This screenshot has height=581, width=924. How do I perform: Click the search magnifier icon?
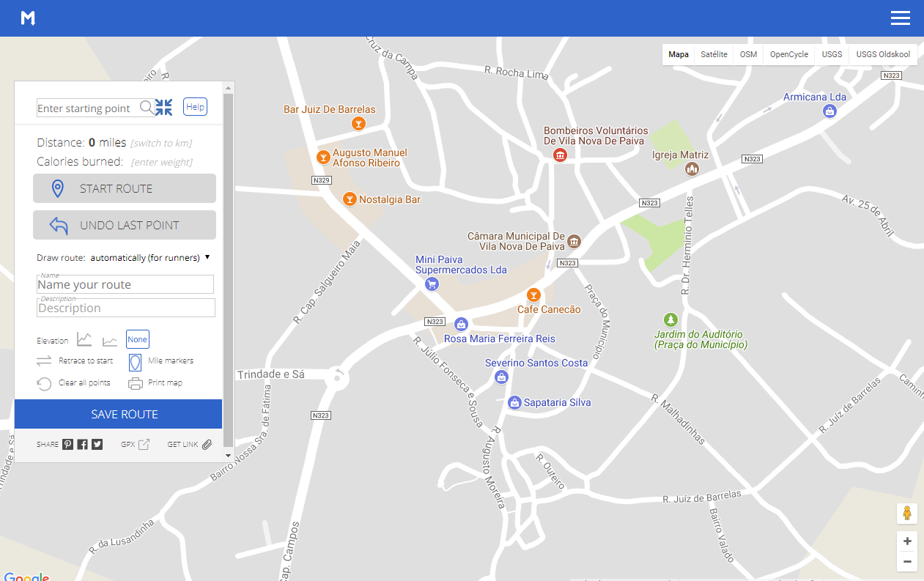click(147, 108)
